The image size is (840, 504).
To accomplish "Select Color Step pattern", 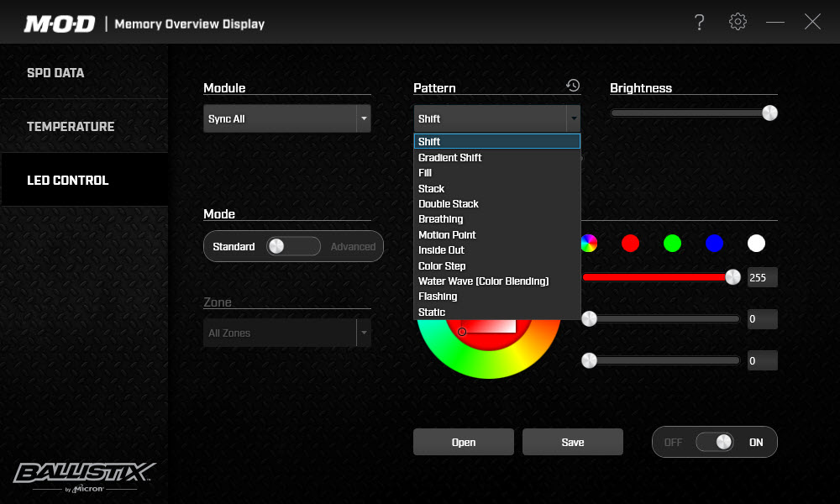I will 497,265.
